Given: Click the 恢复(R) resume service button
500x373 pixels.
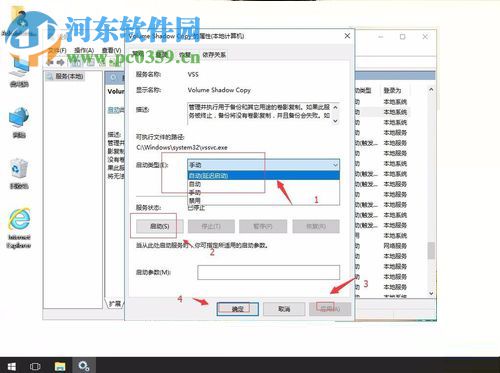Looking at the screenshot, I should [x=316, y=226].
